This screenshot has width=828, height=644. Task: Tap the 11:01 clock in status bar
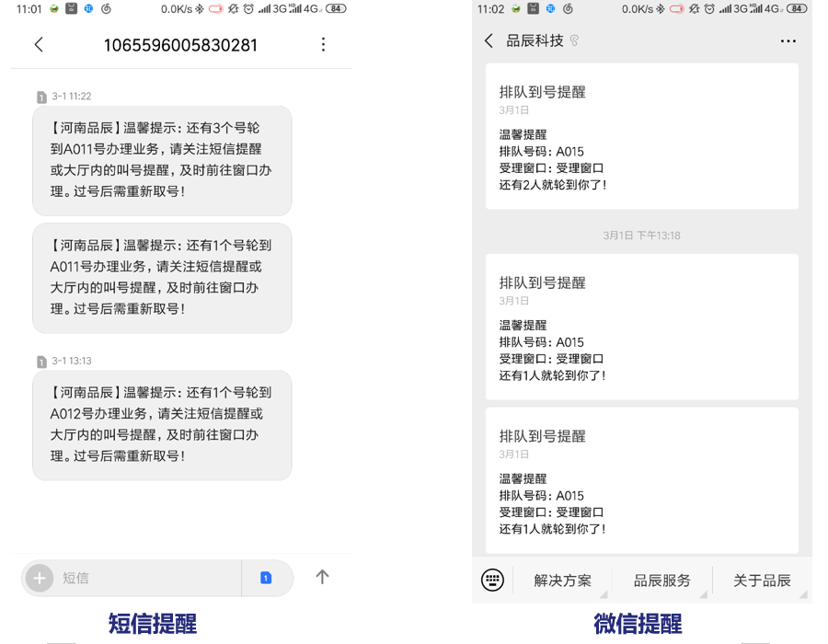pyautogui.click(x=29, y=9)
